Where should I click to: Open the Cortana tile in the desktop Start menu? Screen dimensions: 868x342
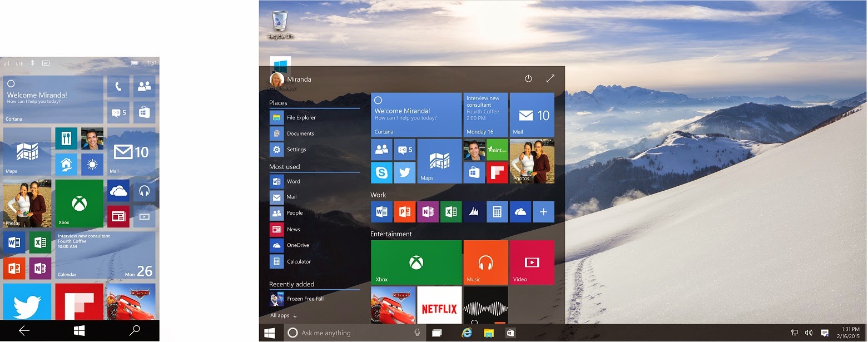tap(416, 115)
